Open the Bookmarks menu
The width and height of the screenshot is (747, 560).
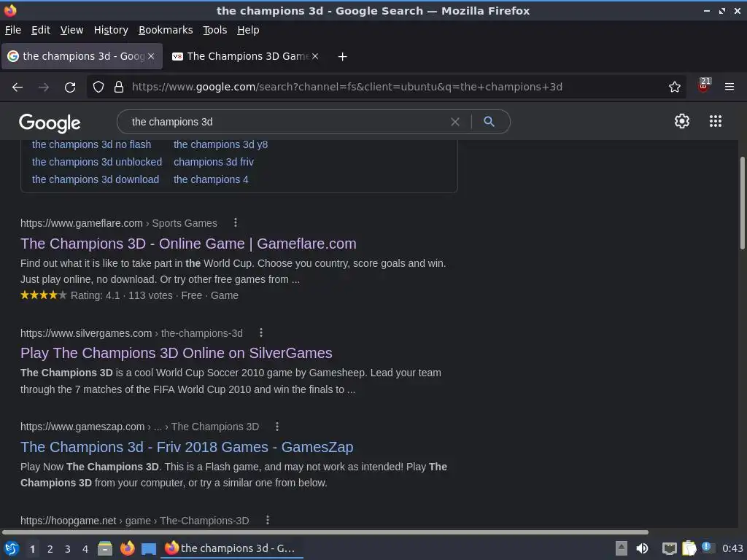point(166,30)
